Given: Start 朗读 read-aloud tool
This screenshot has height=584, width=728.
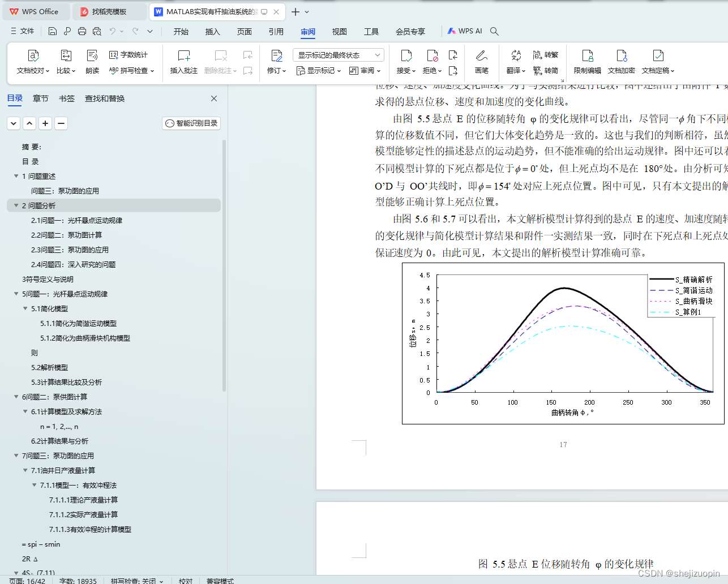Looking at the screenshot, I should (x=92, y=62).
